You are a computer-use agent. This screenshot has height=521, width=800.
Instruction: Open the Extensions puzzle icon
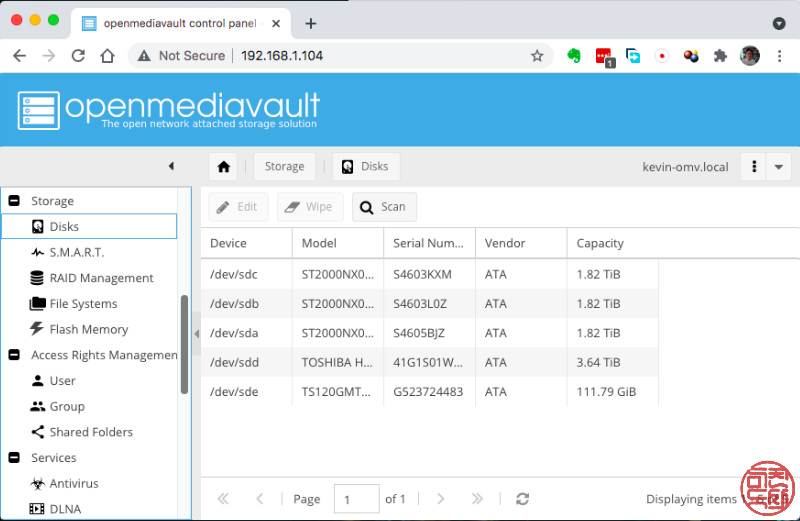tap(720, 56)
